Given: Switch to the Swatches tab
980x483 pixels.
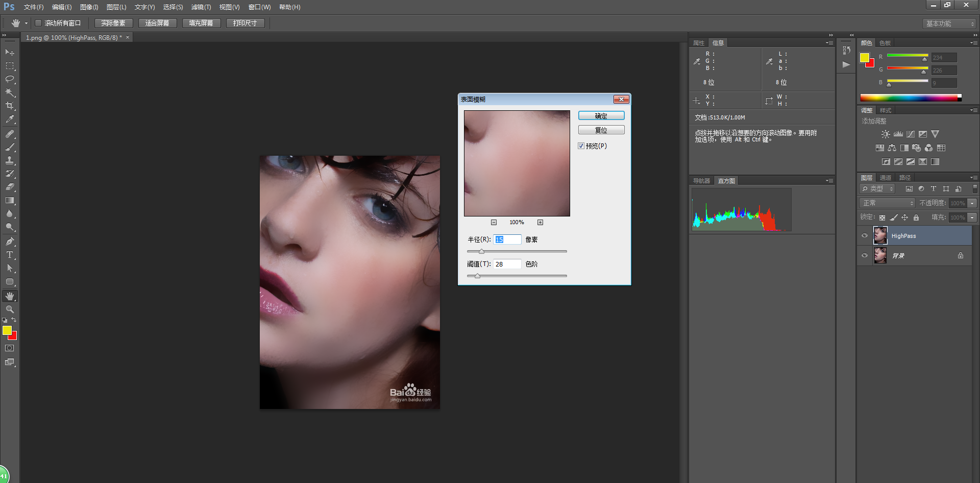Looking at the screenshot, I should pos(885,43).
